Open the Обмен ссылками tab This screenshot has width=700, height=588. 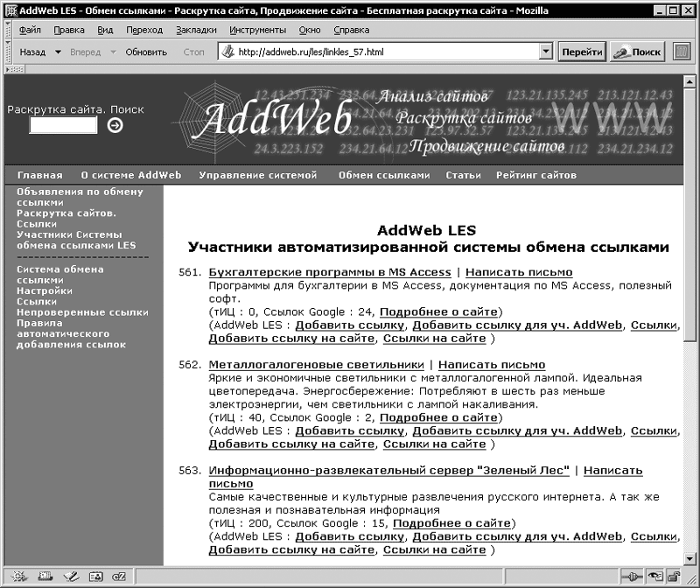384,176
